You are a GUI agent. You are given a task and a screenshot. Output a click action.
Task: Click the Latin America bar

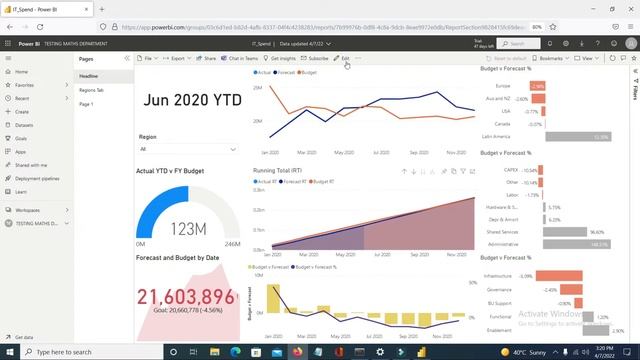[578, 137]
